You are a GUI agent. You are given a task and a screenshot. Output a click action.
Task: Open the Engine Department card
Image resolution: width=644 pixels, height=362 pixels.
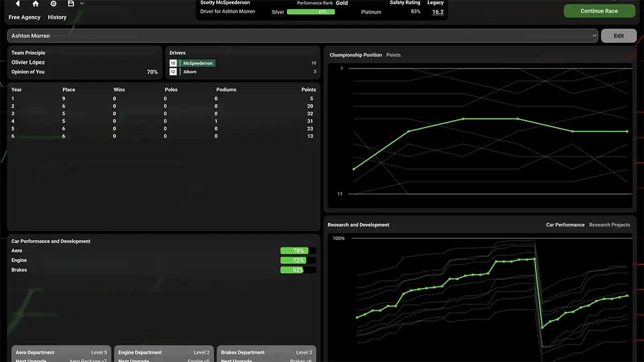point(163,354)
